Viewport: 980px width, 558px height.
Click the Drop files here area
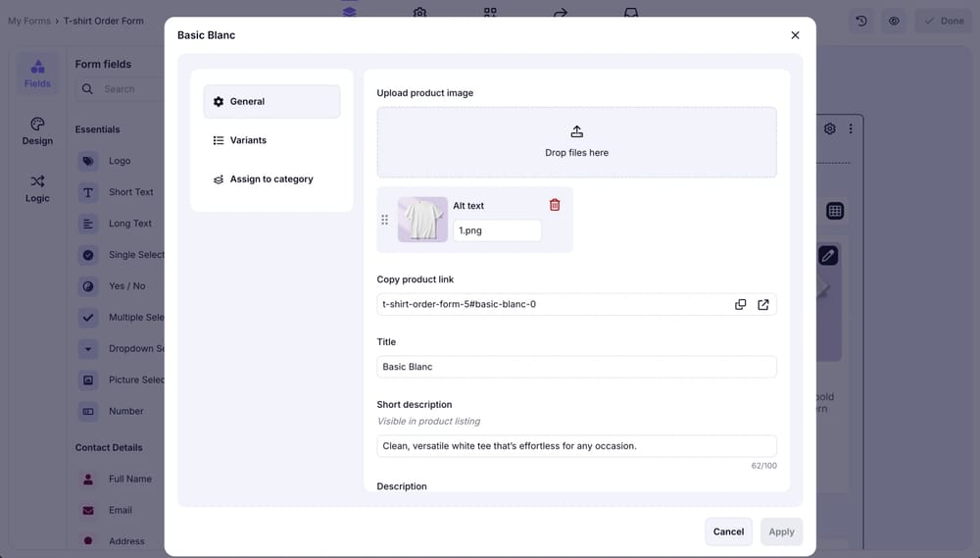click(x=577, y=142)
